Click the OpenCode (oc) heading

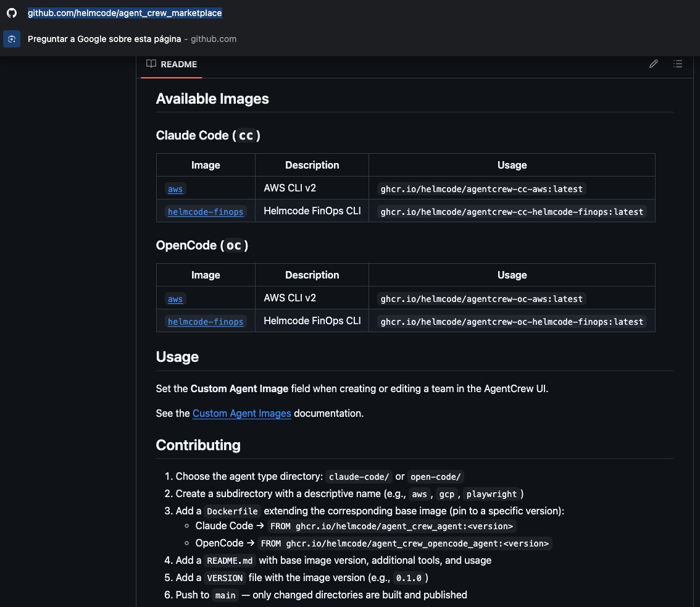click(x=202, y=245)
